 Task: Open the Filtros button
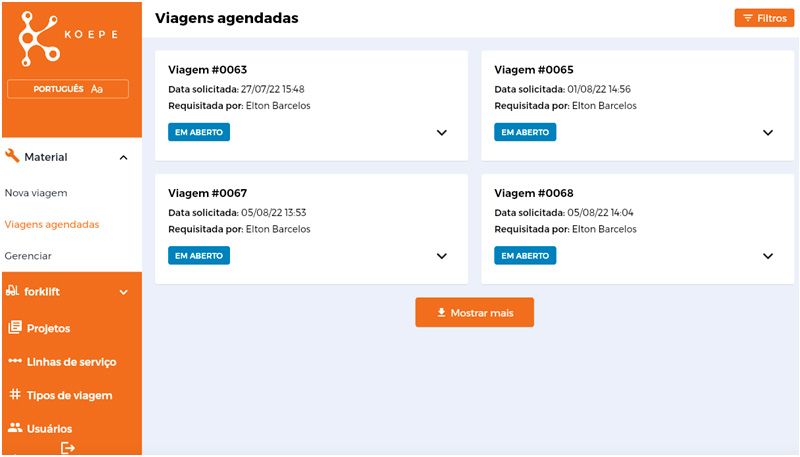click(764, 18)
